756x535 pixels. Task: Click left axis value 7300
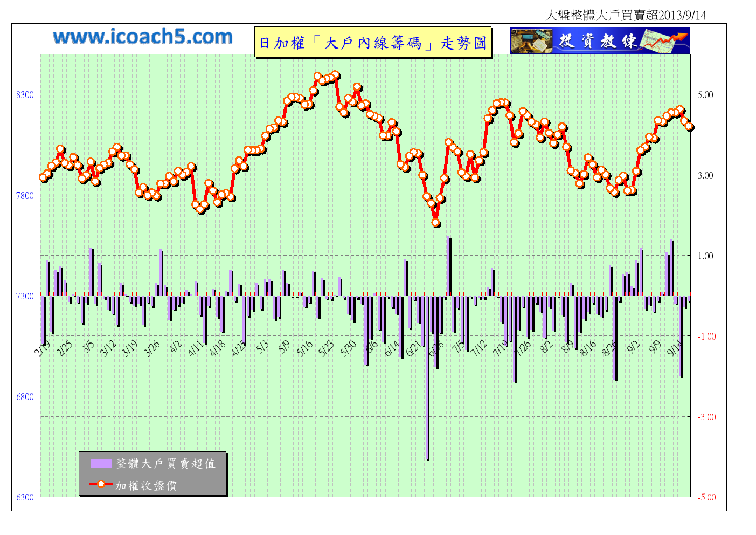click(25, 296)
